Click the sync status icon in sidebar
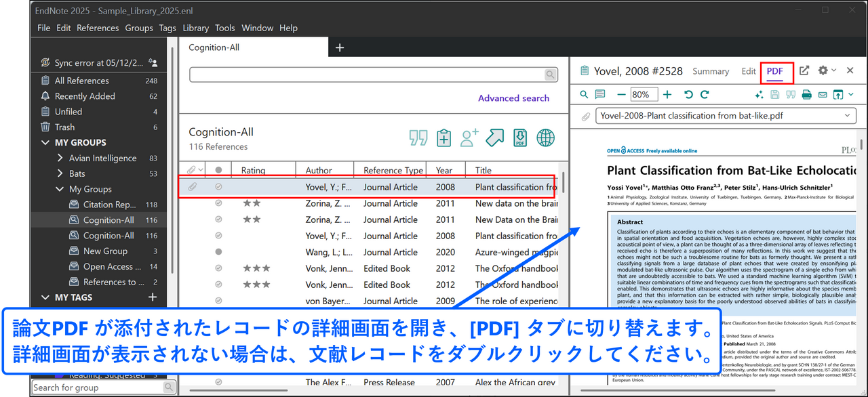Screen dimensions: 868x397 (x=45, y=63)
